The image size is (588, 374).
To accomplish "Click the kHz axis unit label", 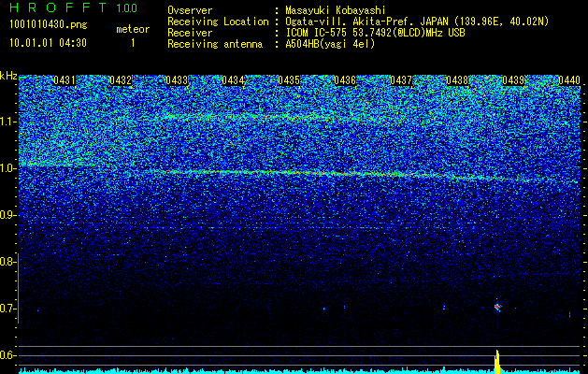I will point(8,76).
